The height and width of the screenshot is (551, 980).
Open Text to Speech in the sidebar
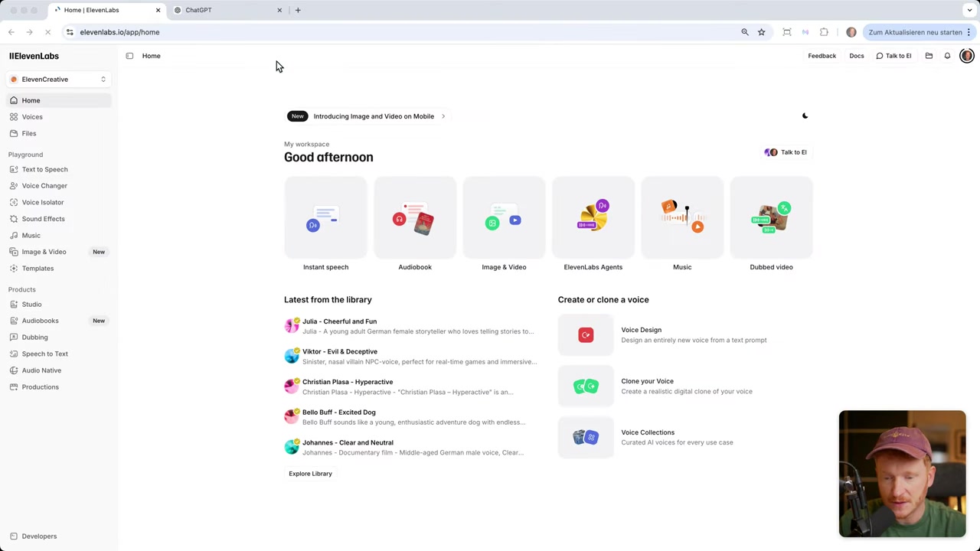[58, 169]
